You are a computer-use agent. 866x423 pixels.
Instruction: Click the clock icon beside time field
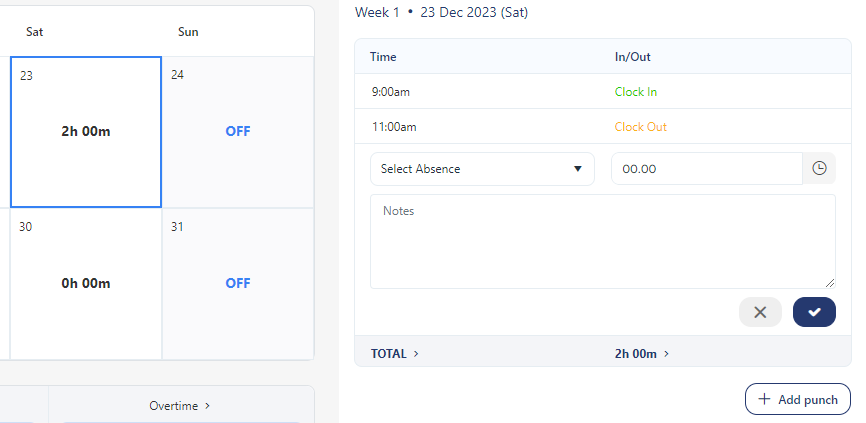819,169
